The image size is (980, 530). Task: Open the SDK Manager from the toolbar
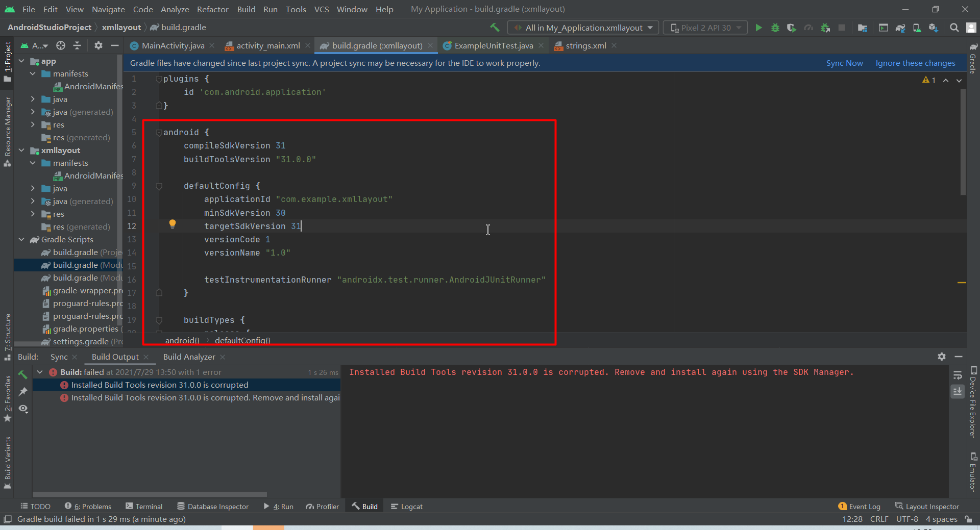pyautogui.click(x=934, y=28)
